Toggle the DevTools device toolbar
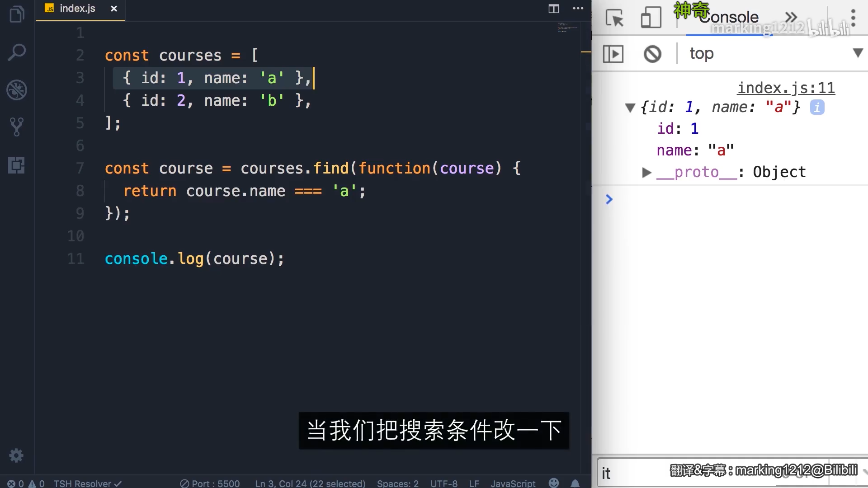Image resolution: width=868 pixels, height=488 pixels. (651, 18)
